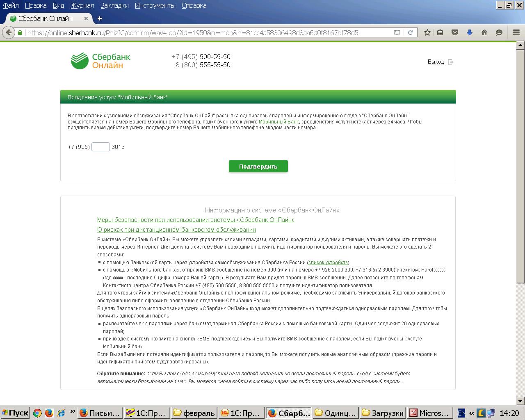Open the Журнал menu

tap(82, 5)
